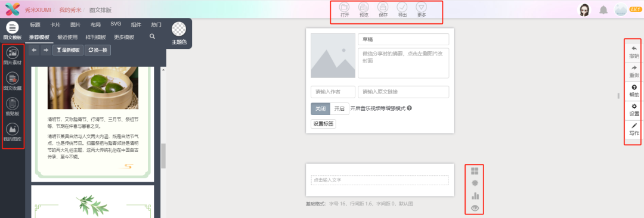Open 剪贴板 clipboard in the sidebar
Image resolution: width=644 pixels, height=218 pixels.
[x=13, y=107]
